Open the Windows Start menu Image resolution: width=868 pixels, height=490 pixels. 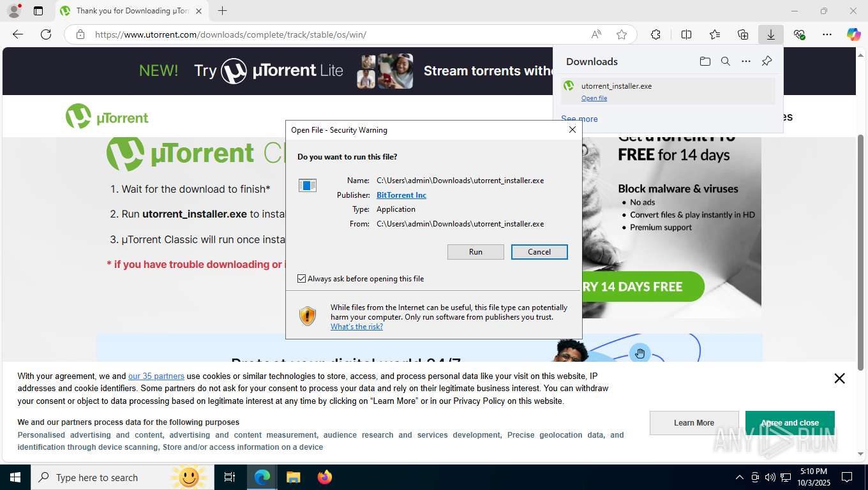coord(15,477)
